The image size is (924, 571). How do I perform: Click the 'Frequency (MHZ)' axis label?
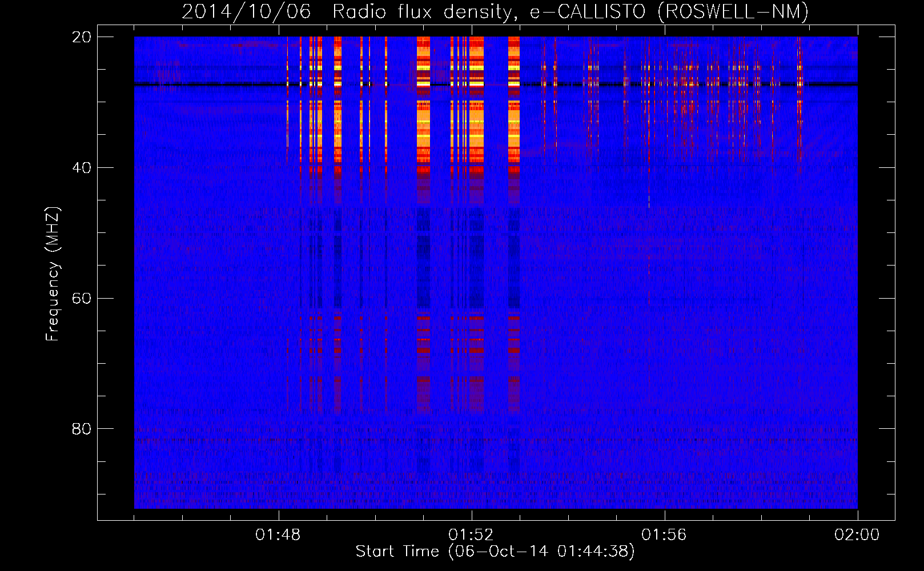(x=53, y=274)
